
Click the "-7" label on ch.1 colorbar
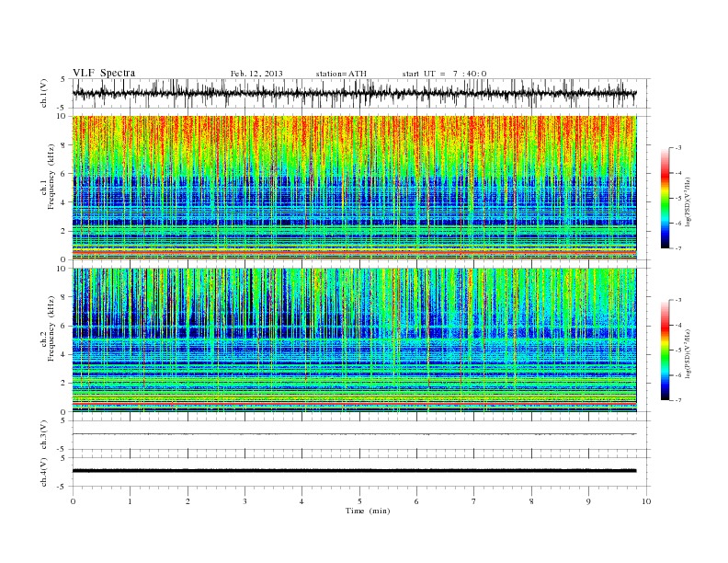(x=678, y=248)
